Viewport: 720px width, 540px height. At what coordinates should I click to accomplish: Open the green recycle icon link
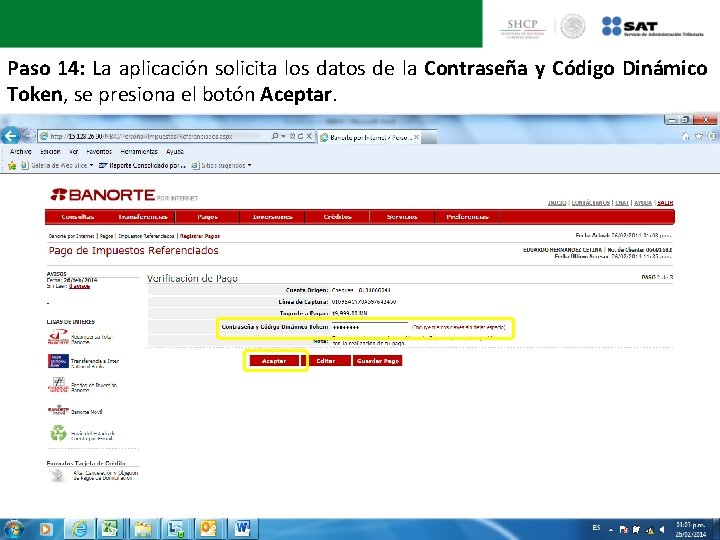58,433
